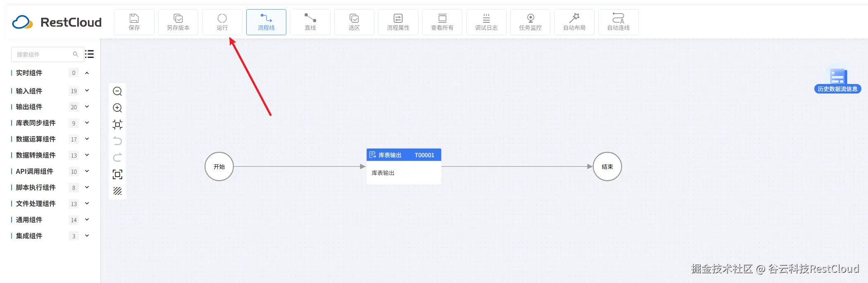
Task: Expand the 脚本执行组件 category chevron
Action: click(x=87, y=187)
